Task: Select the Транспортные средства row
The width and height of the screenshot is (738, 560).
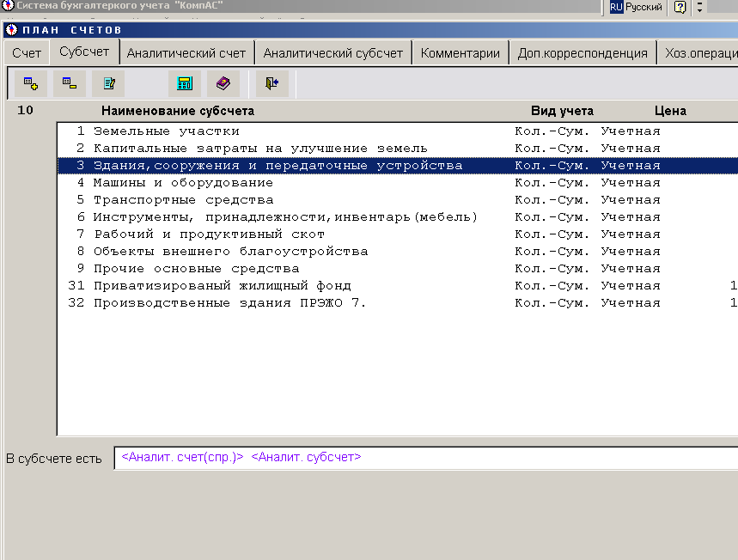Action: click(183, 200)
